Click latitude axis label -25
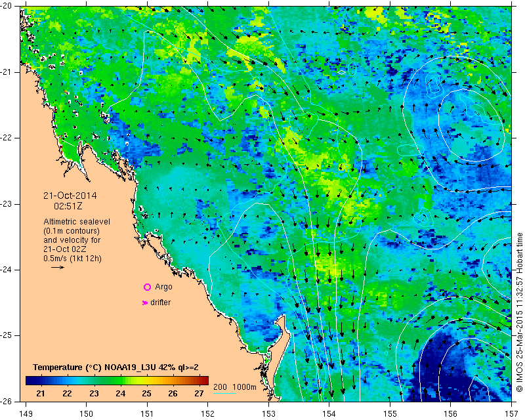 pyautogui.click(x=7, y=335)
